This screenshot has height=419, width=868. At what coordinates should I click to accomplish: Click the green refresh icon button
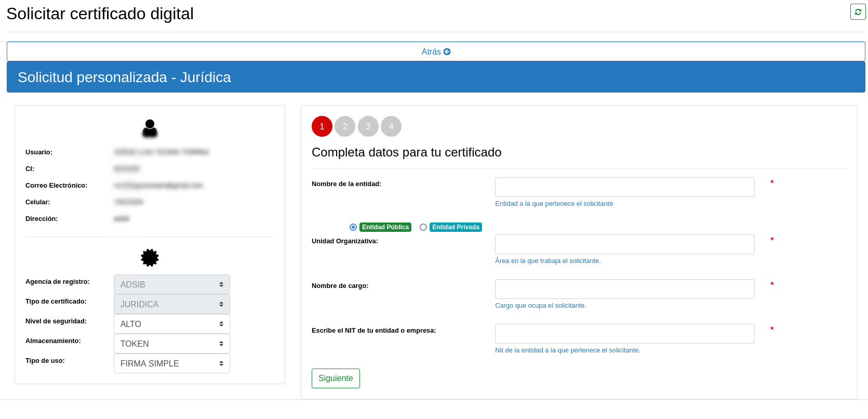858,12
